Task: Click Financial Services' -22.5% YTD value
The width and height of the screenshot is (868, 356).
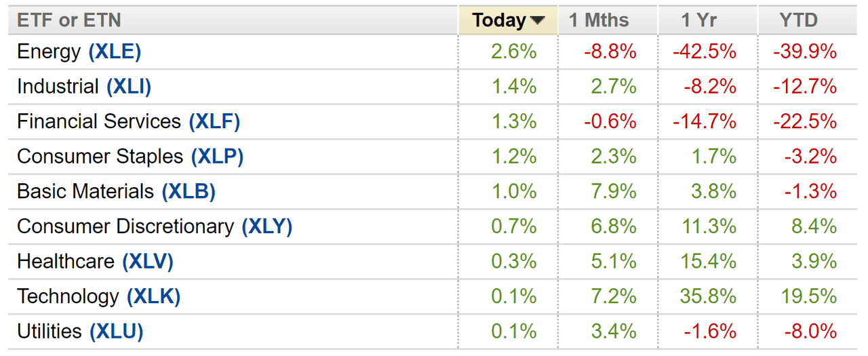Action: (x=805, y=121)
